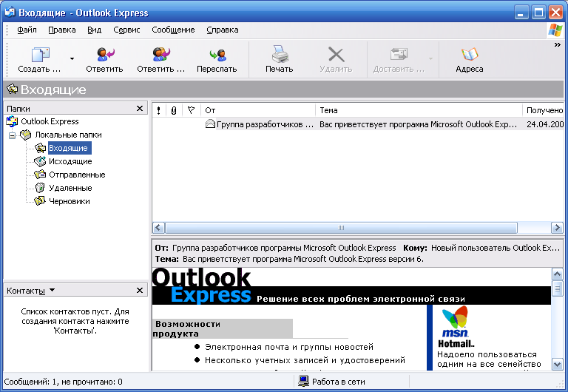
Task: Select Outlook Express root in folder tree
Action: 50,121
